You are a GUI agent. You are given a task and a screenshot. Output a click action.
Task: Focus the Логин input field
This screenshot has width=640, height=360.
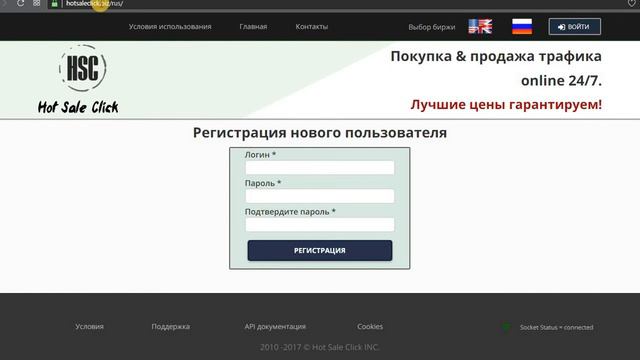click(320, 168)
